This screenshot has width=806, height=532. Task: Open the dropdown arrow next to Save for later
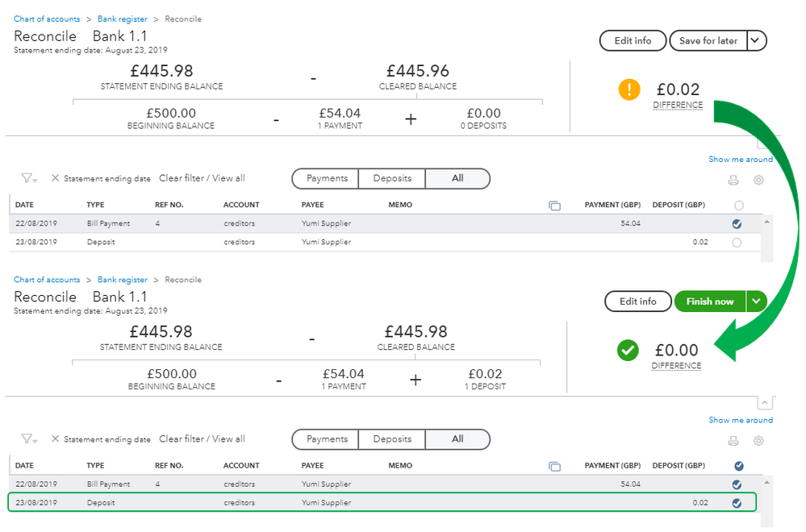pos(756,40)
